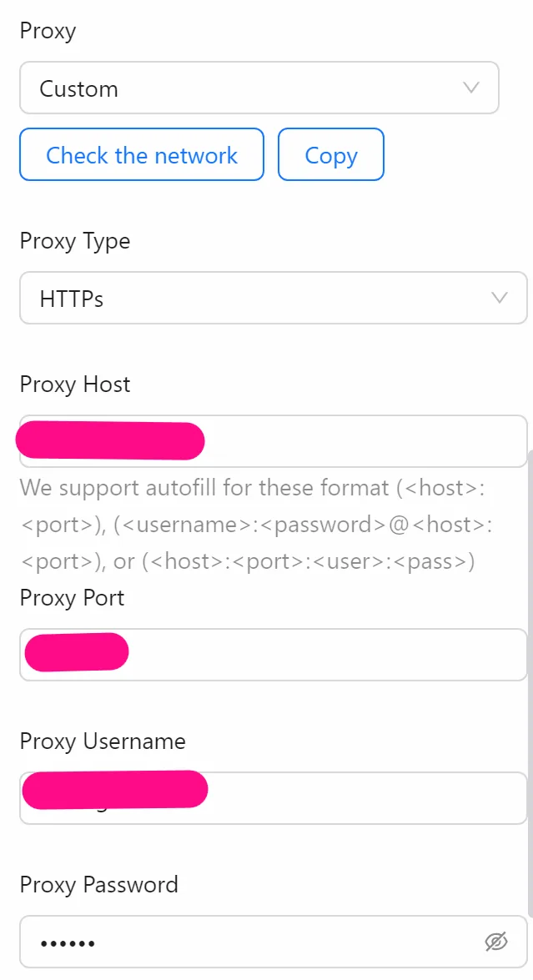Click the Proxy Type dropdown chevron

pos(498,298)
